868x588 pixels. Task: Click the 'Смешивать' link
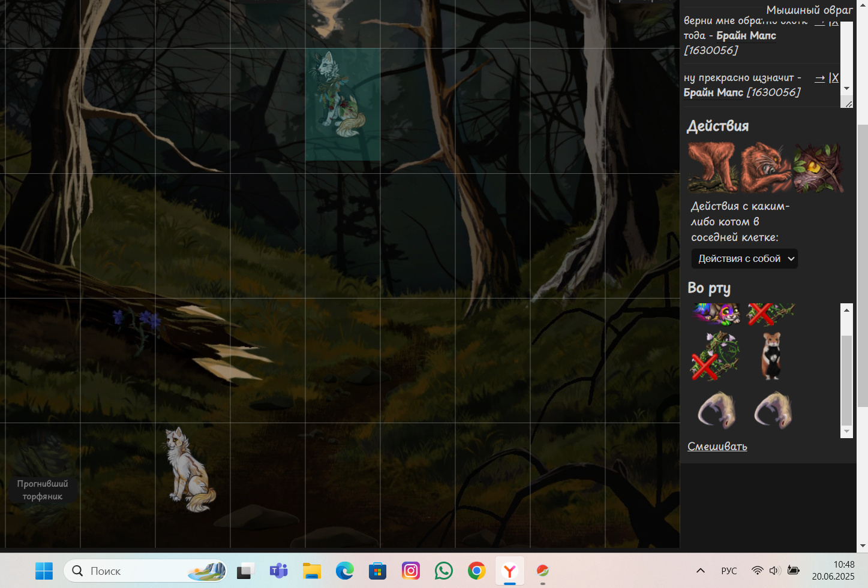click(x=717, y=447)
